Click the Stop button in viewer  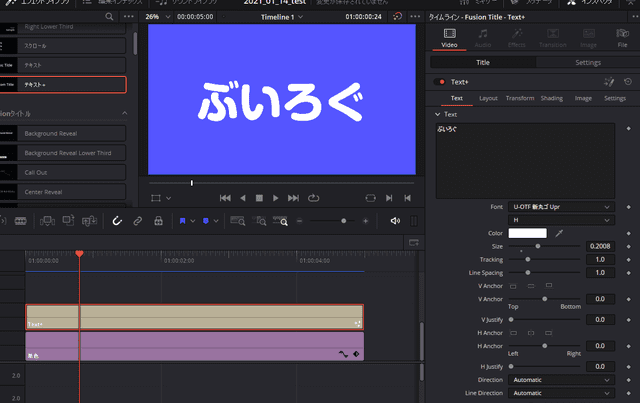click(x=259, y=198)
